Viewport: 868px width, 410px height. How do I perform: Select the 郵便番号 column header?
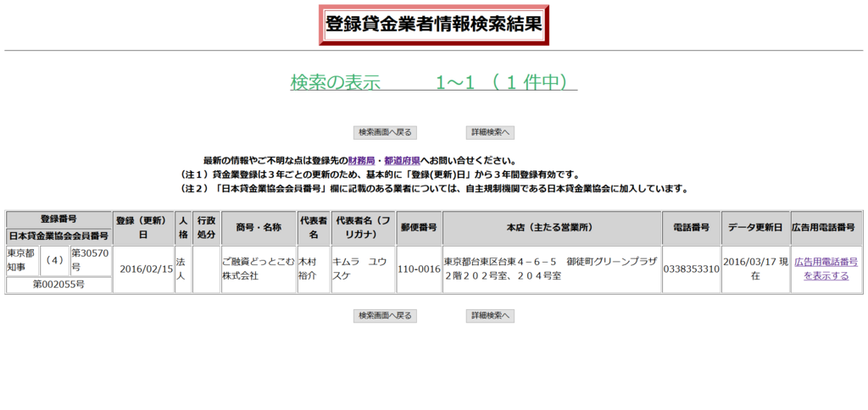[x=419, y=228]
